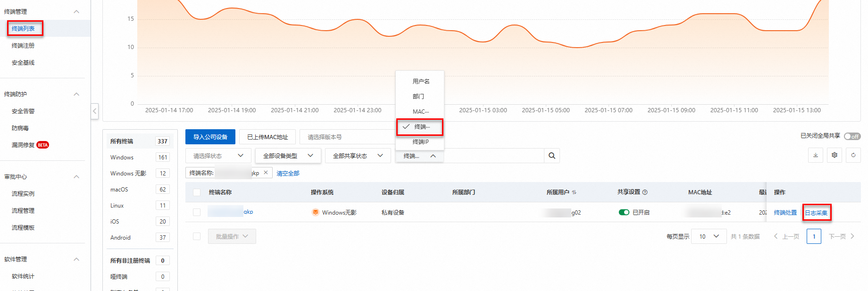Click the 已上传MAC地址 button
The height and width of the screenshot is (291, 868).
(x=267, y=137)
